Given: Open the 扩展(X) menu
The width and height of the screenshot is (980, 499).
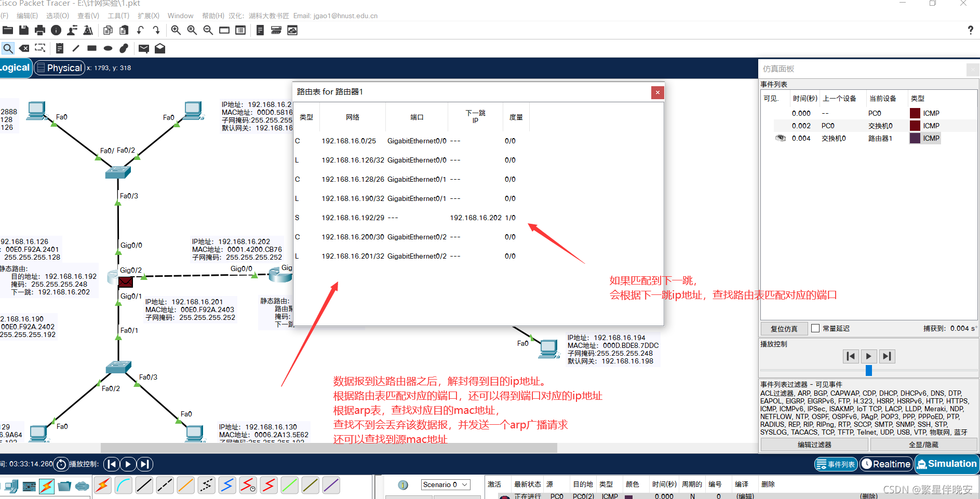Looking at the screenshot, I should click(x=149, y=16).
